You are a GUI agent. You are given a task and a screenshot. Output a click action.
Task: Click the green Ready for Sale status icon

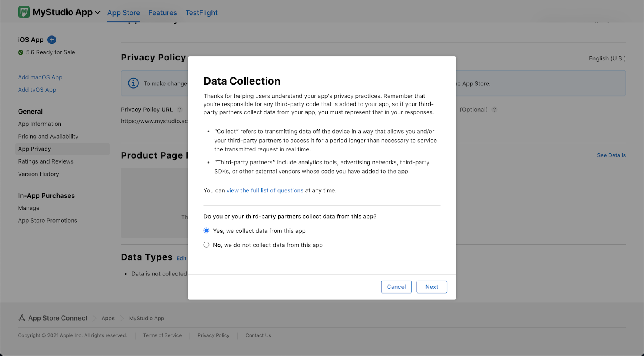21,52
